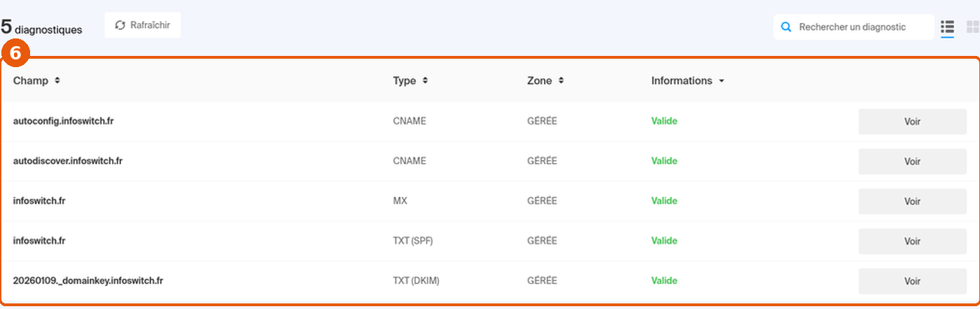Click GÉRÉE zone of autodiscover row
The height and width of the screenshot is (309, 980).
[x=542, y=161]
